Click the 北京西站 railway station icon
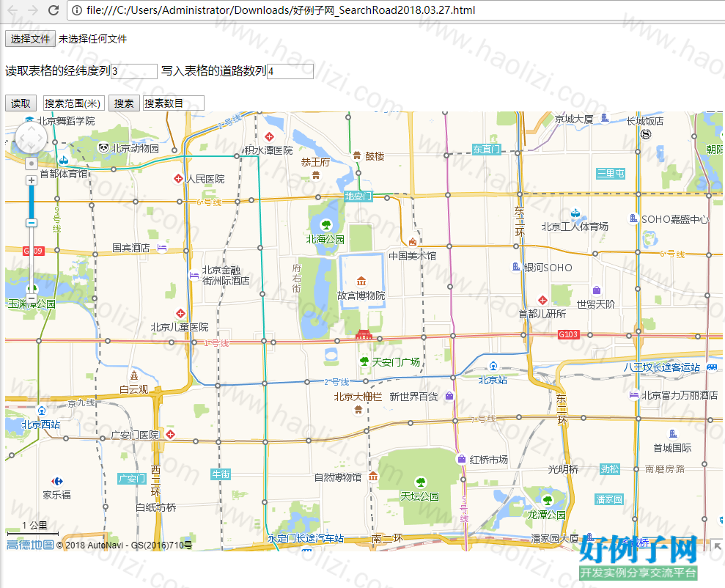The height and width of the screenshot is (588, 725). coord(42,411)
